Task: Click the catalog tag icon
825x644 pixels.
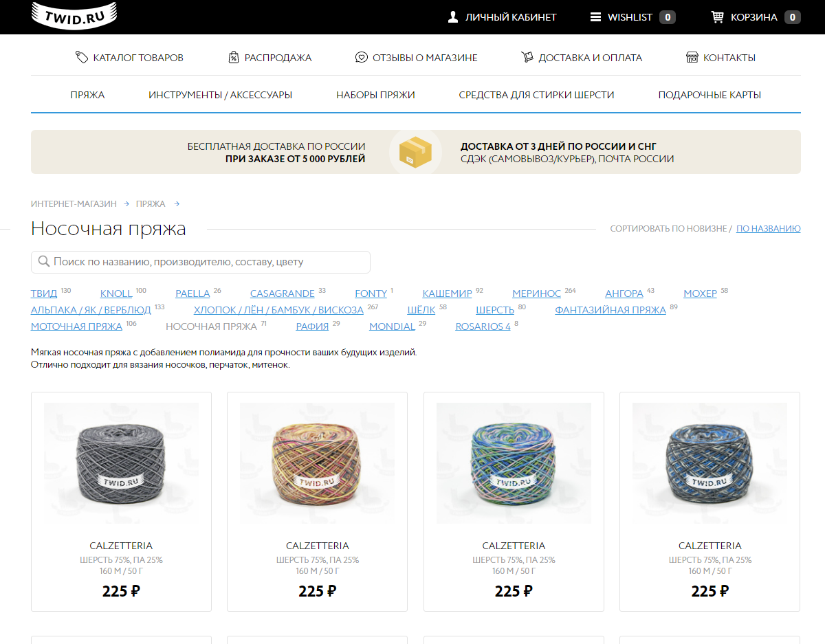Action: 82,57
